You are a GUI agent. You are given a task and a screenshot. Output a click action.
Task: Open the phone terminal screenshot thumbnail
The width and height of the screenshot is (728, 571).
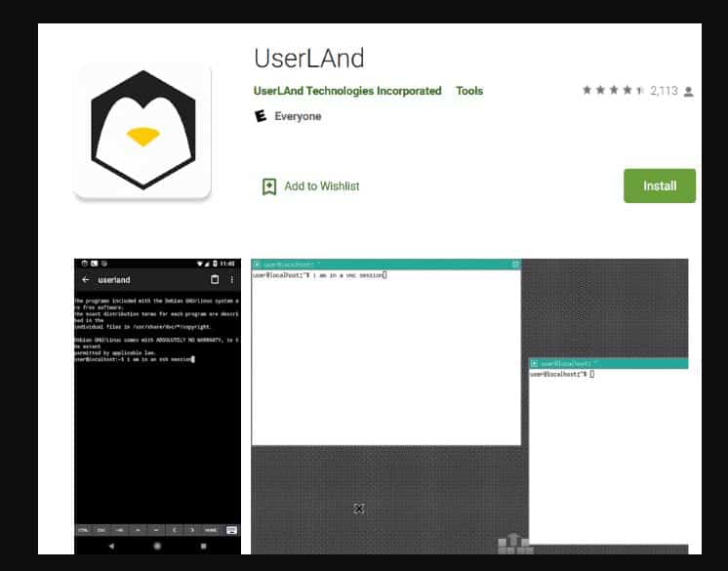tap(157, 406)
